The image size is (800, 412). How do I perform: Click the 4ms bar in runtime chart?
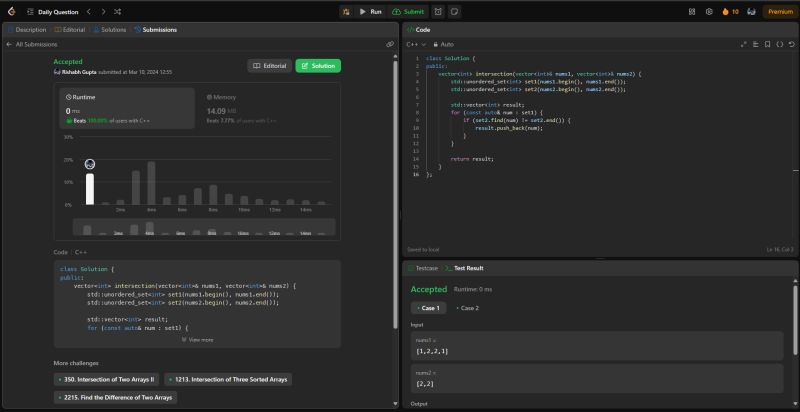coord(151,184)
